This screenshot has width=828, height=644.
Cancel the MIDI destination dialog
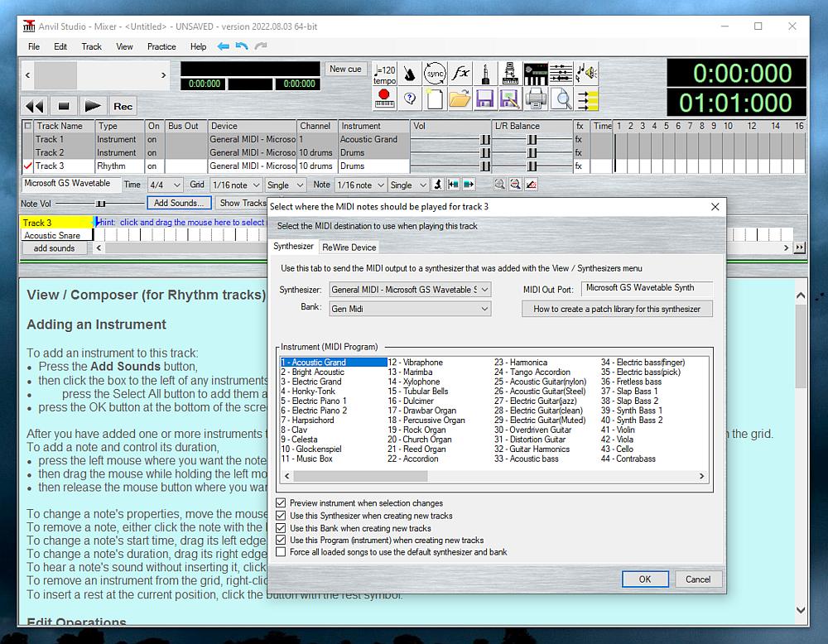click(697, 579)
